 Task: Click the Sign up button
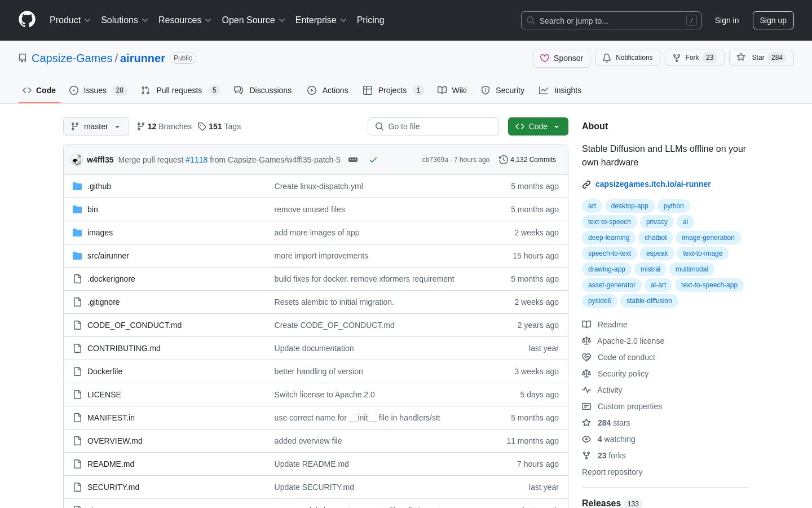773,20
